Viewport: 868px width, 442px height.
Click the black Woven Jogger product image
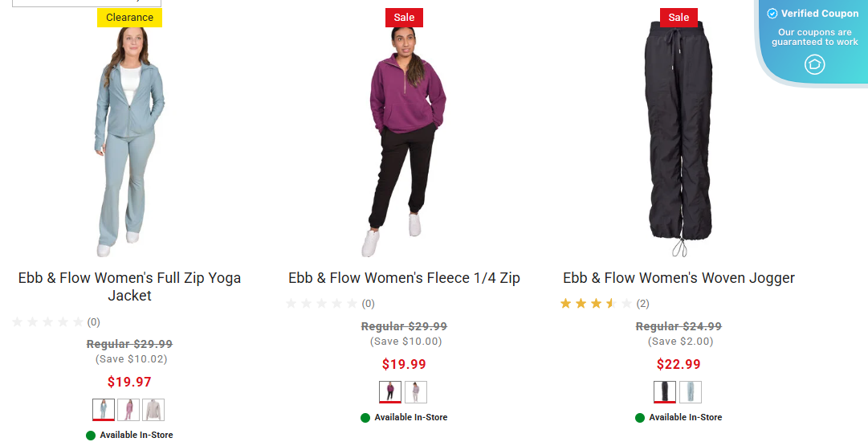click(679, 138)
